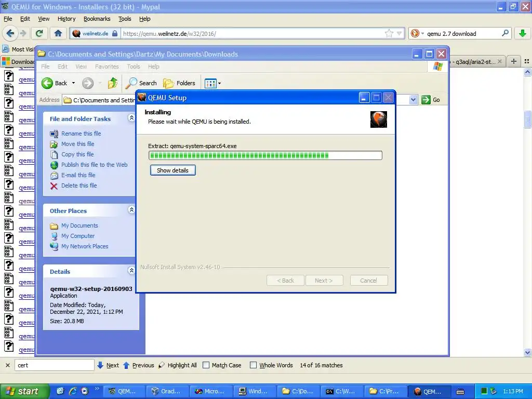Close the q3aql/aria2 tab

coord(499,61)
